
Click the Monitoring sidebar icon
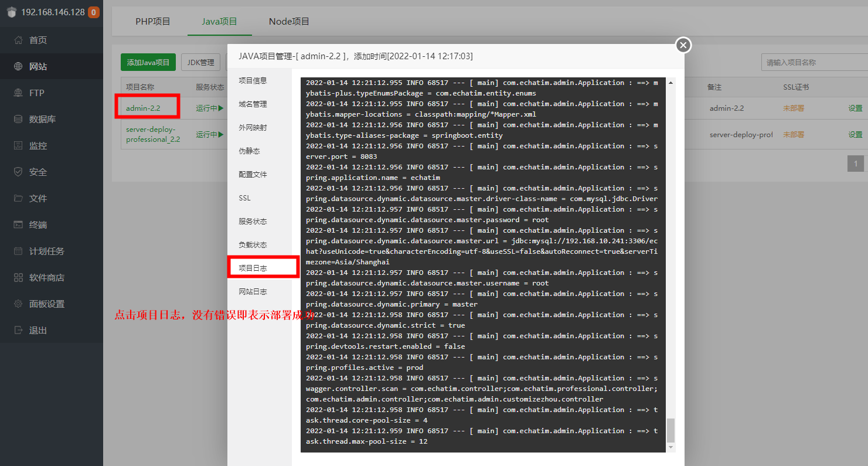(x=18, y=146)
